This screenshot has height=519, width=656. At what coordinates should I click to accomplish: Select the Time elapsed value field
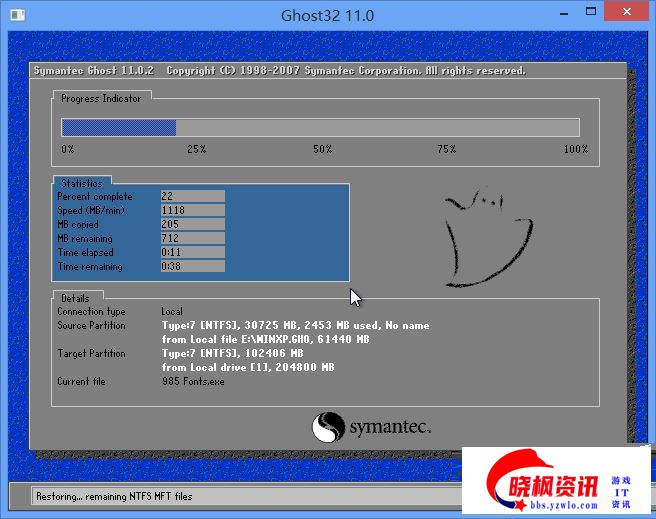click(192, 253)
